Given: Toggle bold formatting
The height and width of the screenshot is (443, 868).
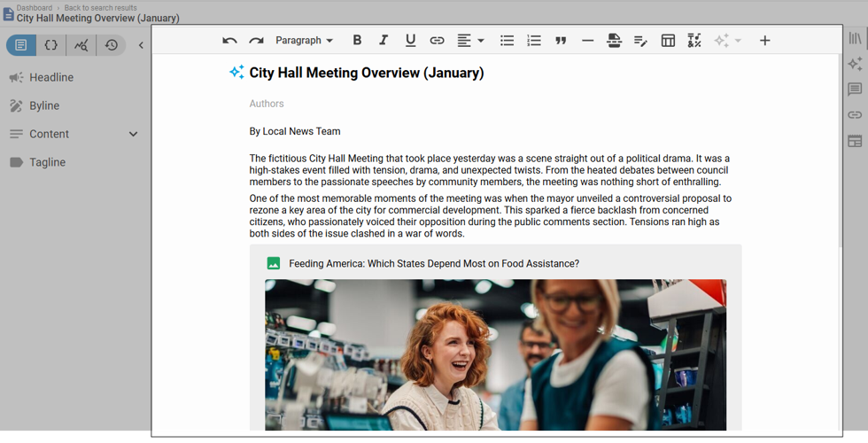Looking at the screenshot, I should (x=357, y=41).
